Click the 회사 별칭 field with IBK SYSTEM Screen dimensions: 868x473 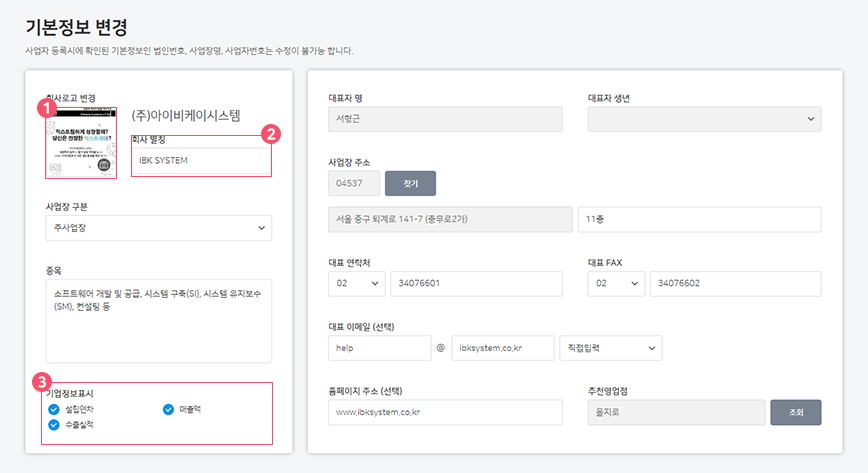point(202,161)
